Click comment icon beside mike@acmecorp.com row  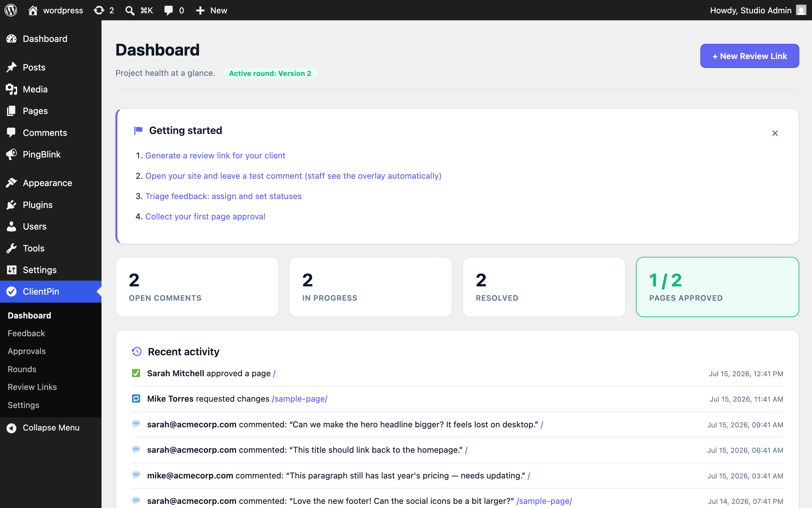coord(136,475)
